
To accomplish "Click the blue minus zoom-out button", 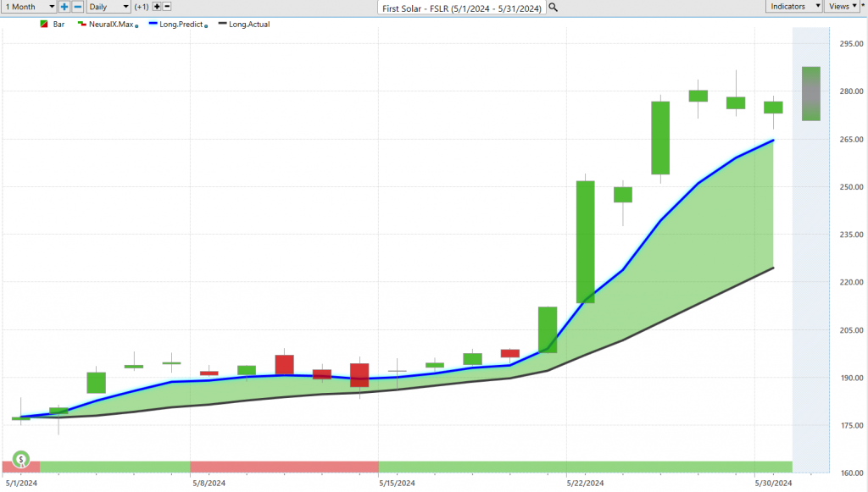I will 78,7.
